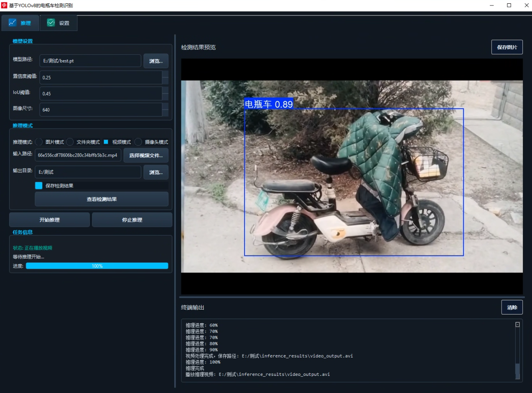
Task: Click the 进度 progress bar
Action: click(x=97, y=266)
